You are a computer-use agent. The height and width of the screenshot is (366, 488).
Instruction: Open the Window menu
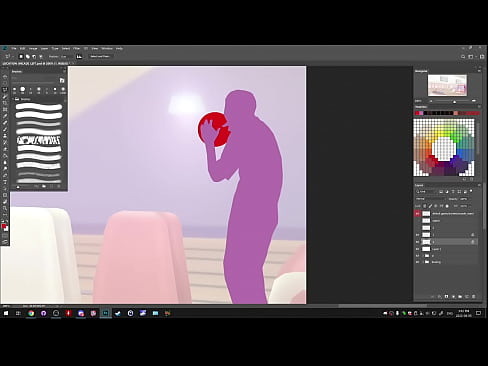[107, 49]
